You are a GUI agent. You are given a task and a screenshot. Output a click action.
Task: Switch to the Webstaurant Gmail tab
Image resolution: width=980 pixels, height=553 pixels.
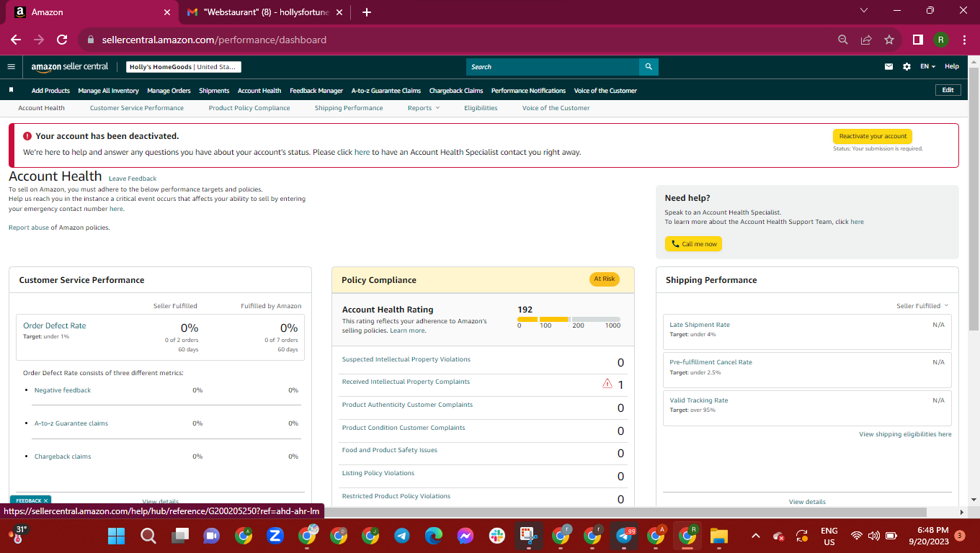(x=266, y=12)
